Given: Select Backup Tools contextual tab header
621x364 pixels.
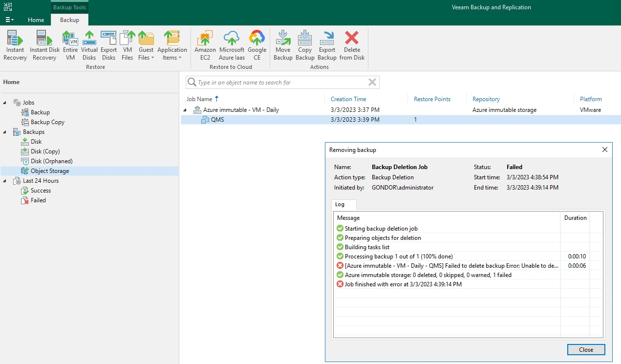Looking at the screenshot, I should click(x=69, y=7).
